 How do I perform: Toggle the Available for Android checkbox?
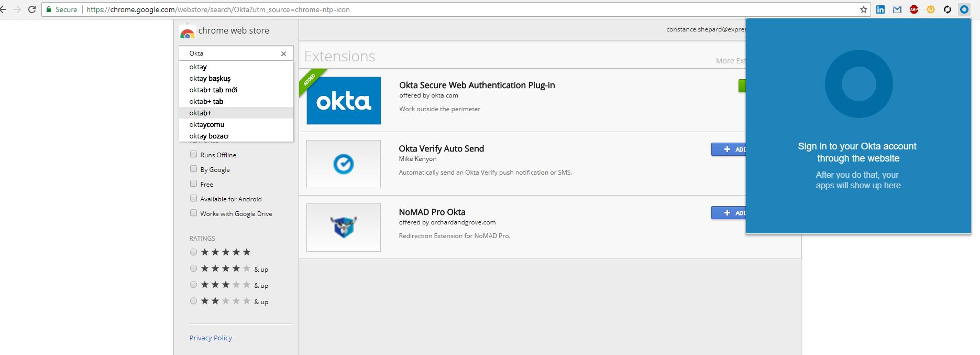[193, 198]
